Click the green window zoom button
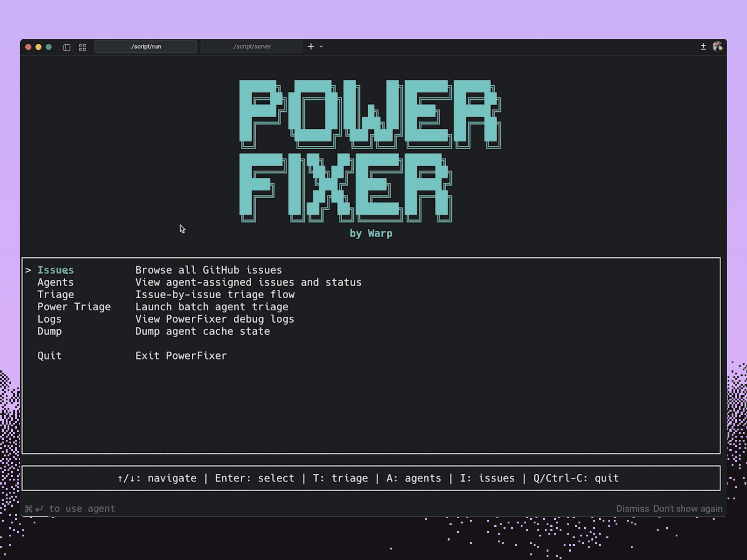The height and width of the screenshot is (560, 747). tap(49, 47)
